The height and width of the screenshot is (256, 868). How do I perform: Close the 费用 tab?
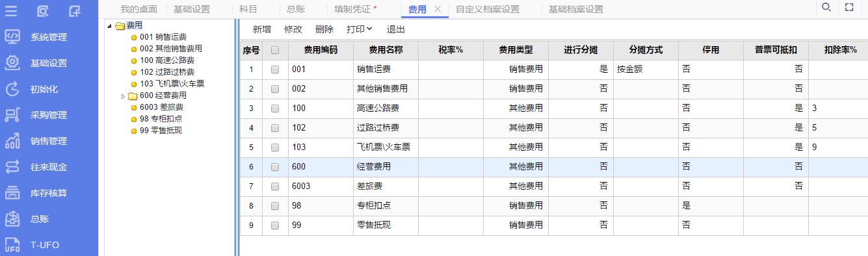click(438, 9)
